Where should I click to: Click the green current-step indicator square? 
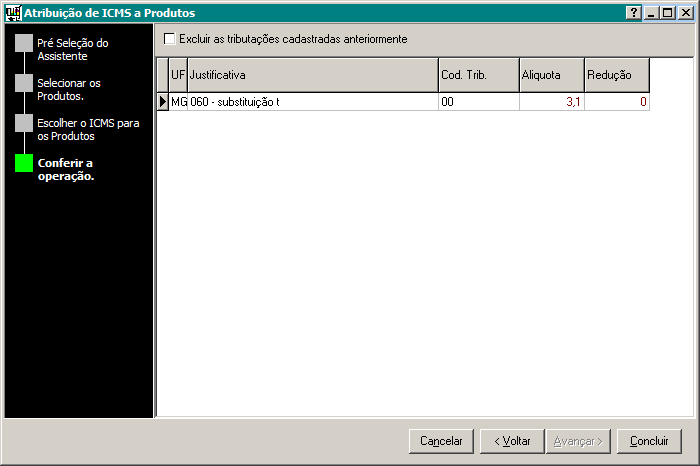(x=24, y=163)
